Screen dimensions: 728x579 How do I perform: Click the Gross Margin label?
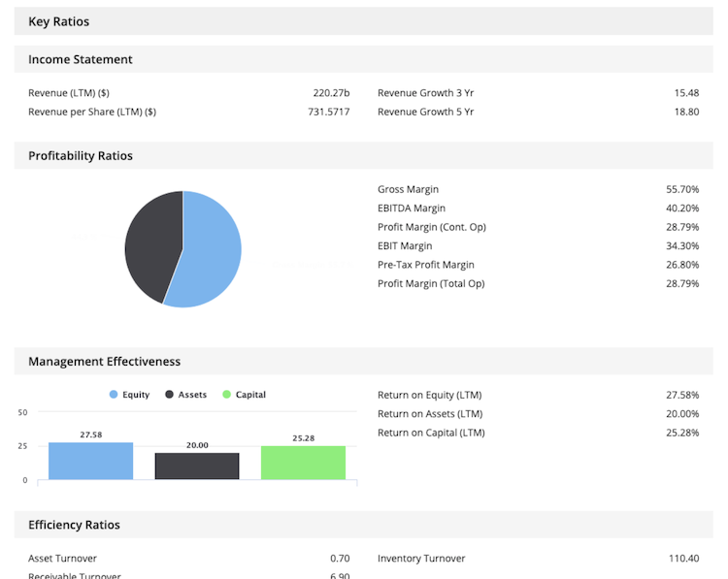pos(408,189)
